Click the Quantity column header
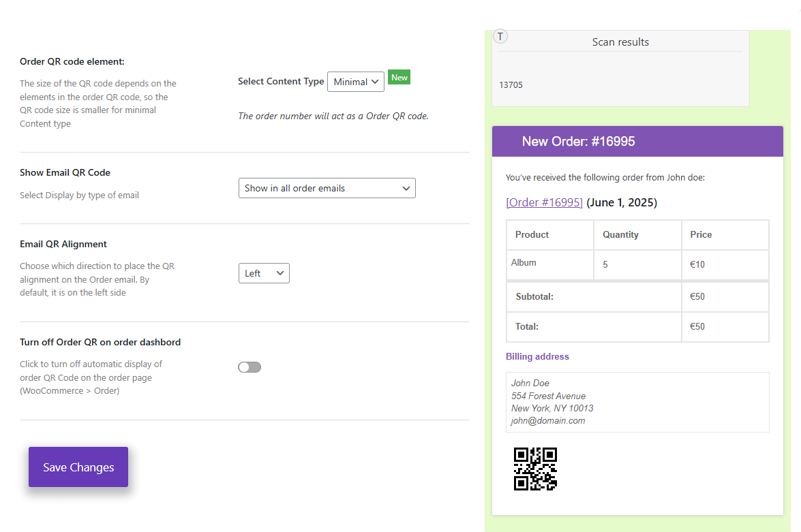The image size is (801, 532). [x=620, y=234]
